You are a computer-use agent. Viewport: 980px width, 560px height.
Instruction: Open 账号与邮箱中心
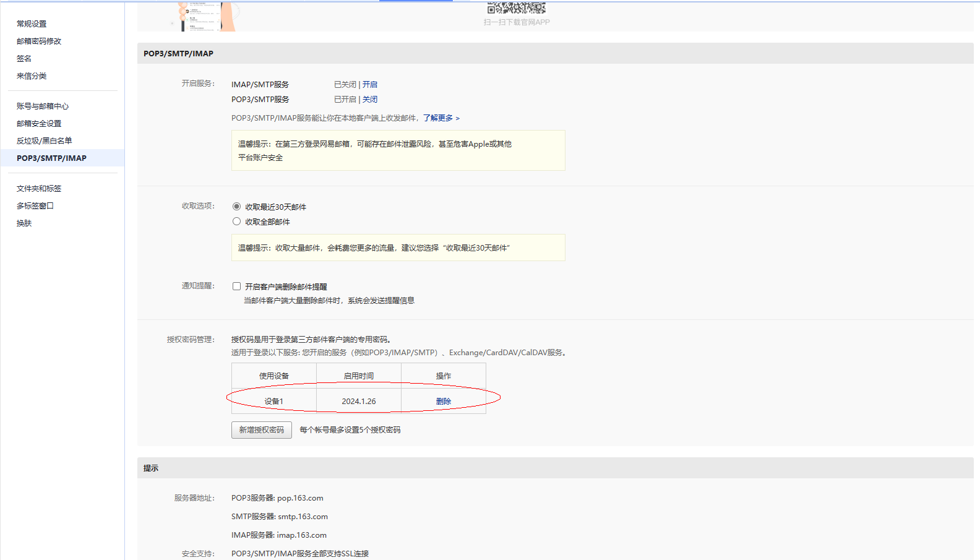(x=43, y=106)
